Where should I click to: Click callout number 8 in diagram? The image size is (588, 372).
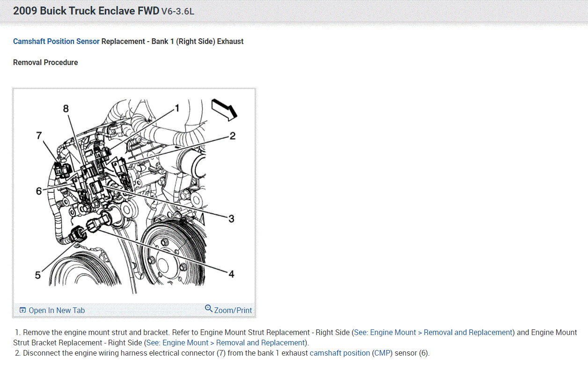pyautogui.click(x=66, y=109)
